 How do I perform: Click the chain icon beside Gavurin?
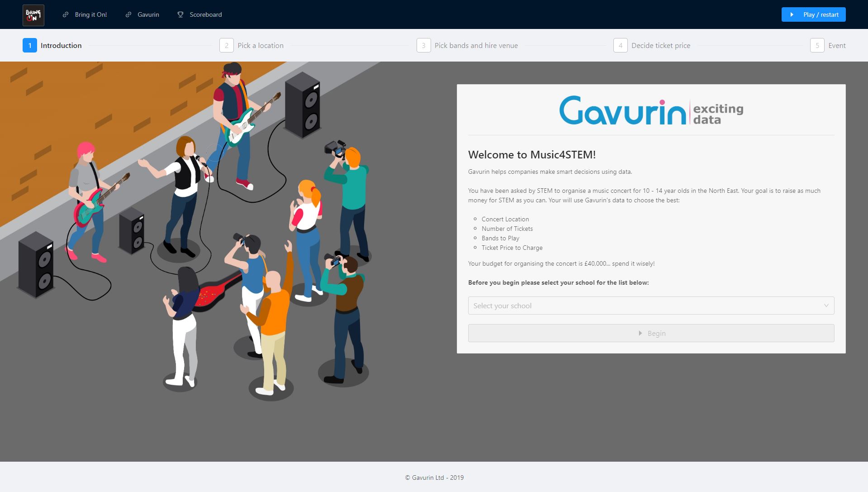(128, 14)
